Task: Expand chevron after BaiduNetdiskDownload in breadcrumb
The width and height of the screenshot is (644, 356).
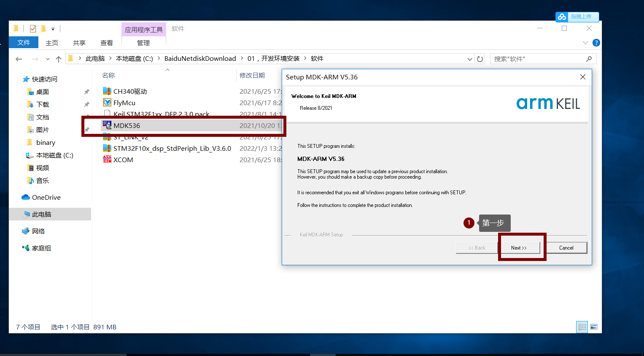Action: (x=242, y=58)
